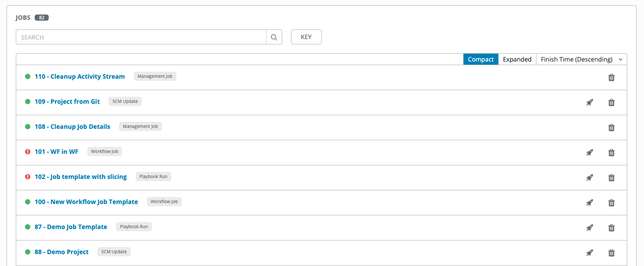
Task: Relaunch job 87 Demo Job Template
Action: point(590,228)
